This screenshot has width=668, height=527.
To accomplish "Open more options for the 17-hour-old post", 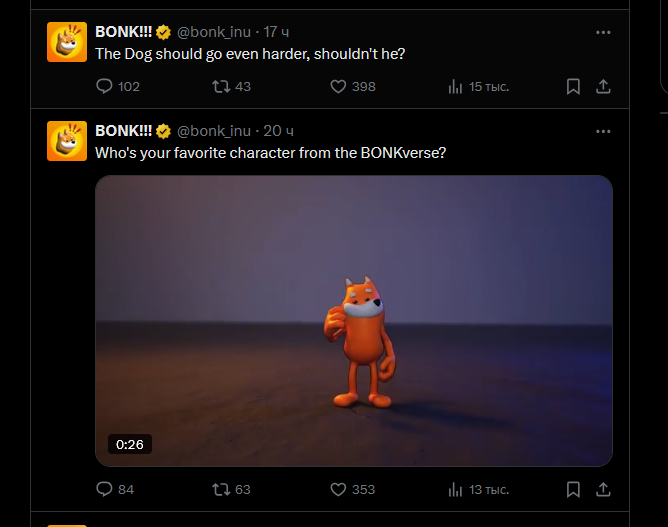I will [603, 32].
